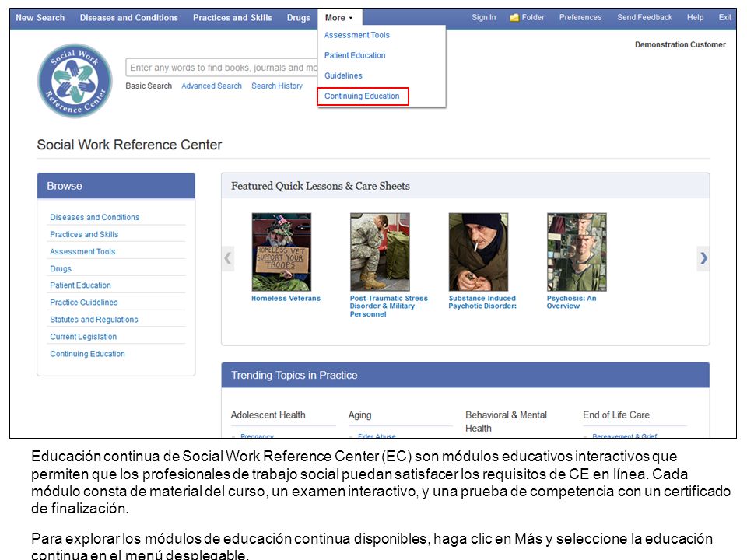The image size is (747, 560).
Task: Open Substance-Induced Psychotic Disorder thumbnail
Action: pyautogui.click(x=479, y=252)
